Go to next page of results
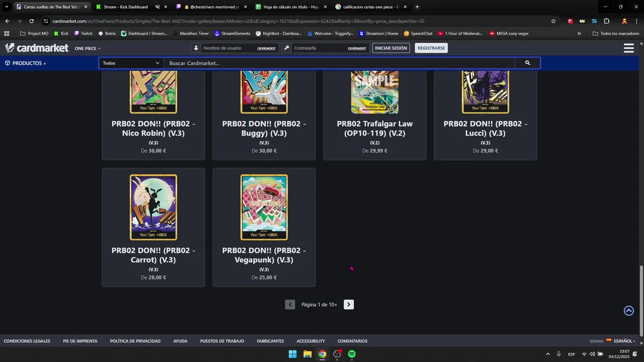 [349, 304]
